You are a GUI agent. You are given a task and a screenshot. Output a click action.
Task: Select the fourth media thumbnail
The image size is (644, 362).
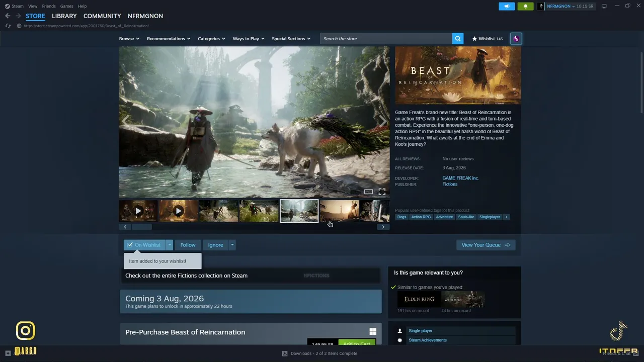pyautogui.click(x=259, y=211)
